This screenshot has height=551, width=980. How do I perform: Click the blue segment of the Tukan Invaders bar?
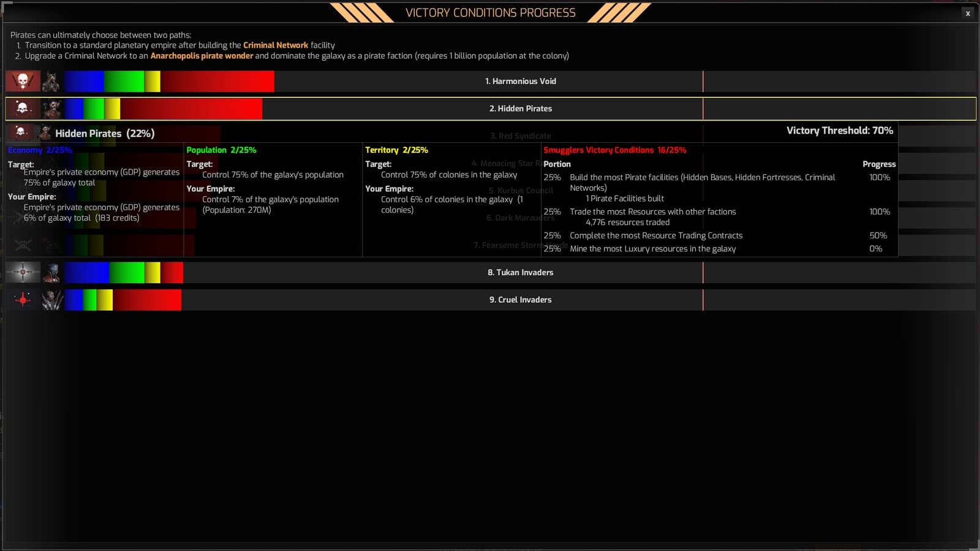pos(87,272)
